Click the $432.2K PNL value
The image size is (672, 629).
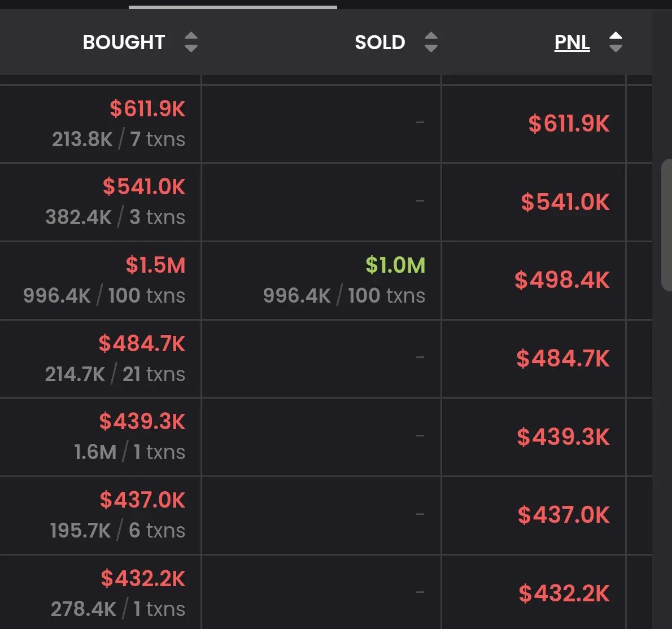(x=564, y=593)
